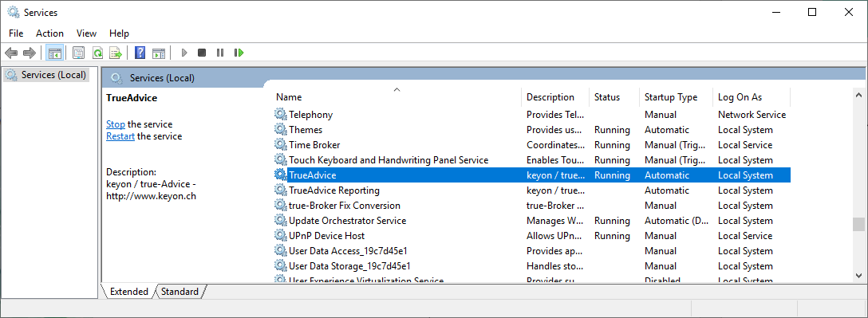
Task: Click the Restart Service toolbar icon
Action: click(239, 53)
